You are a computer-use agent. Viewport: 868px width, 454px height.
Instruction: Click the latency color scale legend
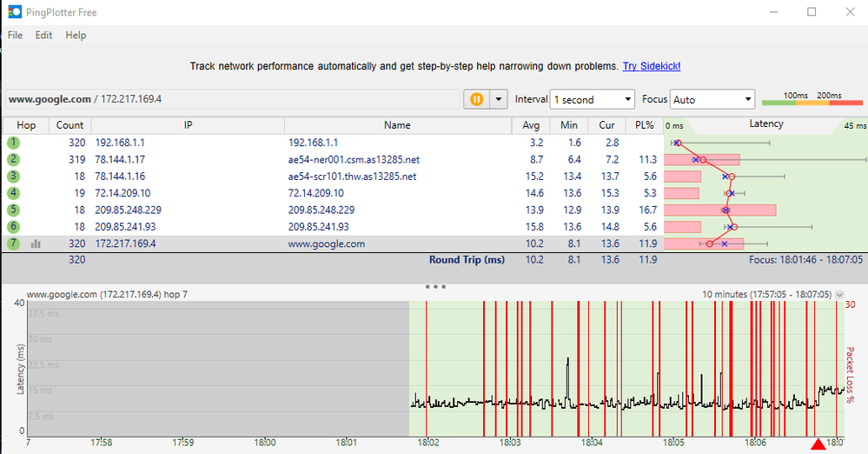point(812,98)
